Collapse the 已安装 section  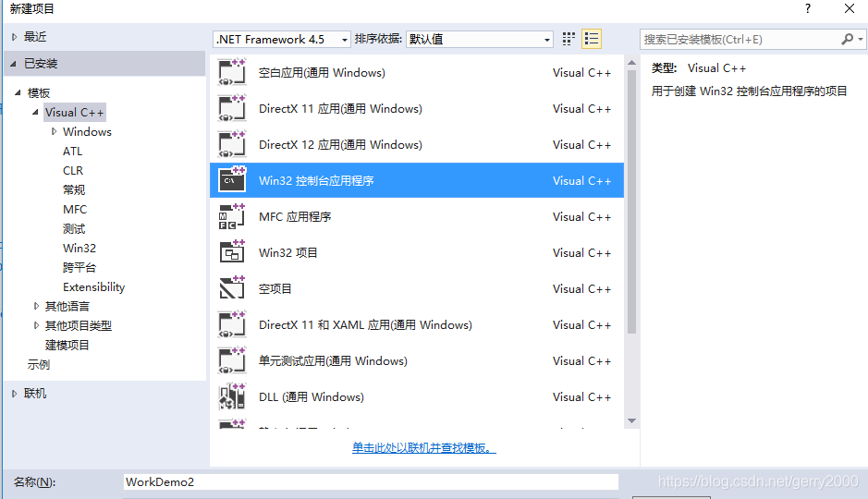(13, 64)
